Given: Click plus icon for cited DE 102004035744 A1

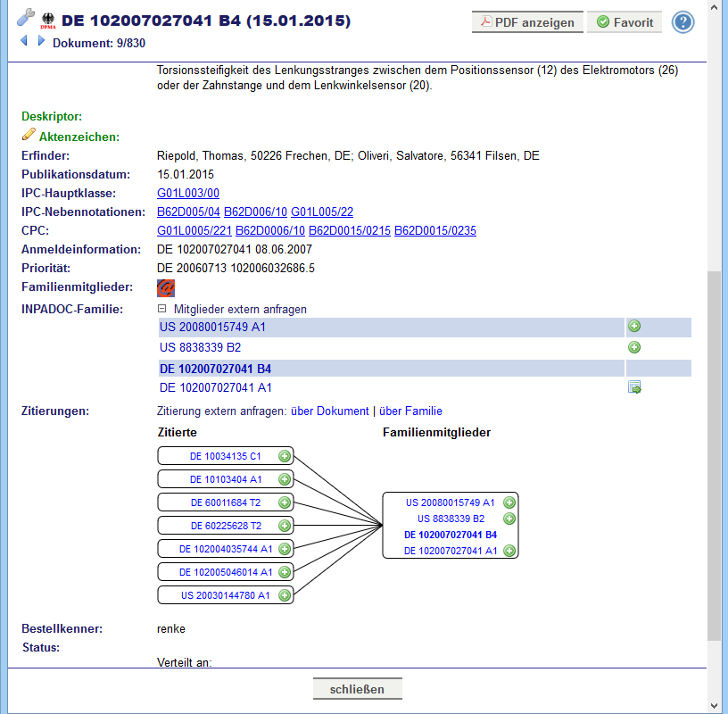Looking at the screenshot, I should (285, 549).
